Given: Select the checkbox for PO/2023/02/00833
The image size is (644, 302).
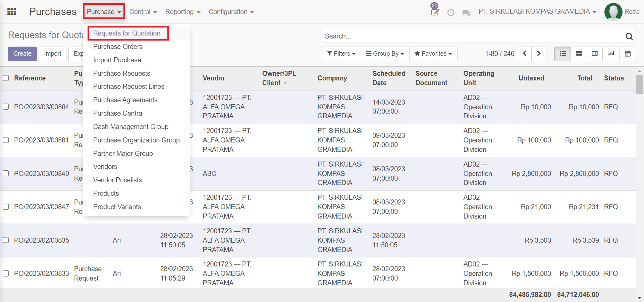Looking at the screenshot, I should point(6,274).
